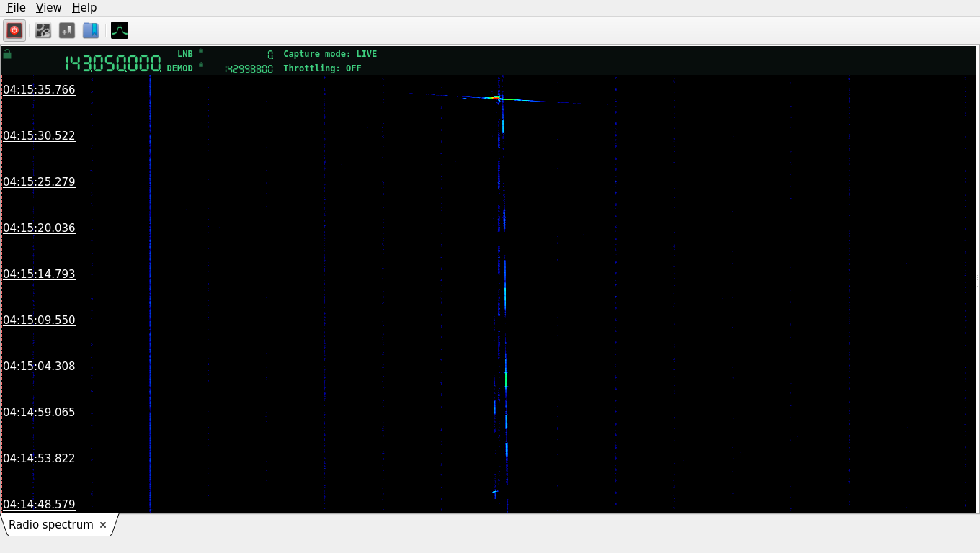The image size is (980, 553).
Task: Click the green spectrum curve toolbar icon
Action: click(x=120, y=30)
